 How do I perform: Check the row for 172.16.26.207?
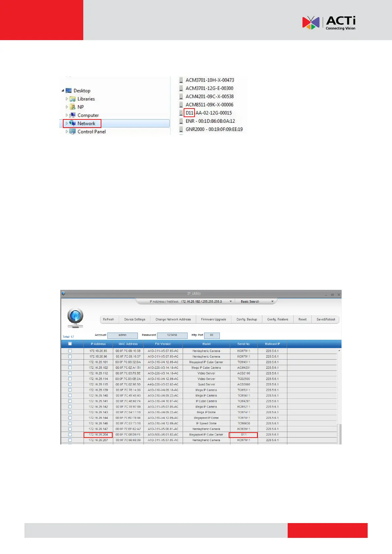(70, 440)
